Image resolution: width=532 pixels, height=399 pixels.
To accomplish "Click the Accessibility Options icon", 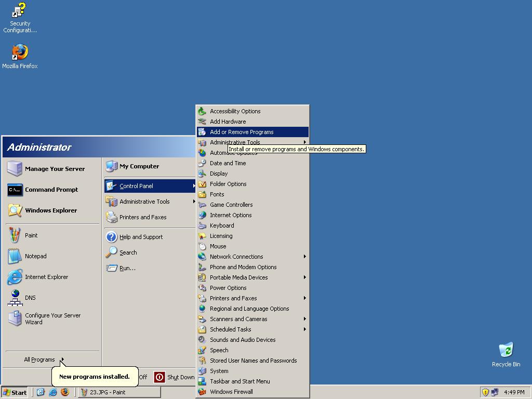I will (202, 111).
